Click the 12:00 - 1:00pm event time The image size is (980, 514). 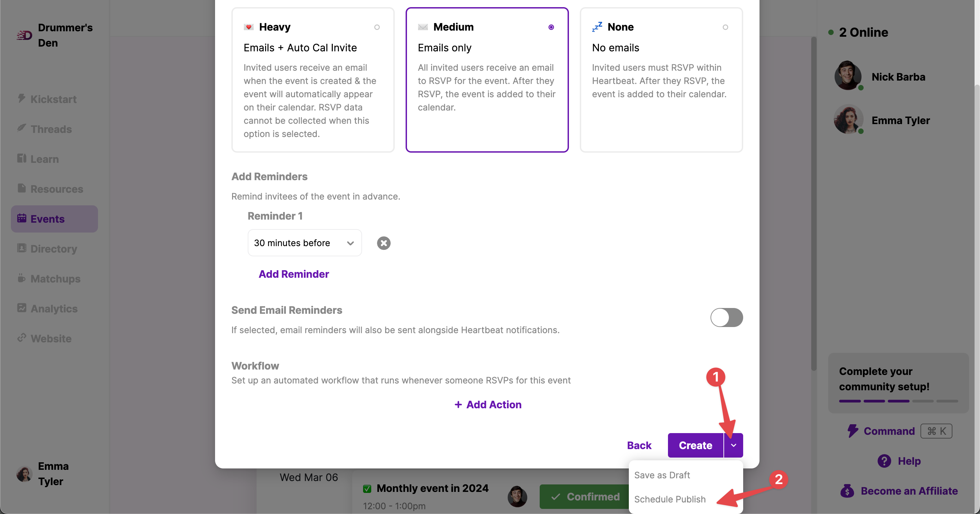pyautogui.click(x=394, y=506)
